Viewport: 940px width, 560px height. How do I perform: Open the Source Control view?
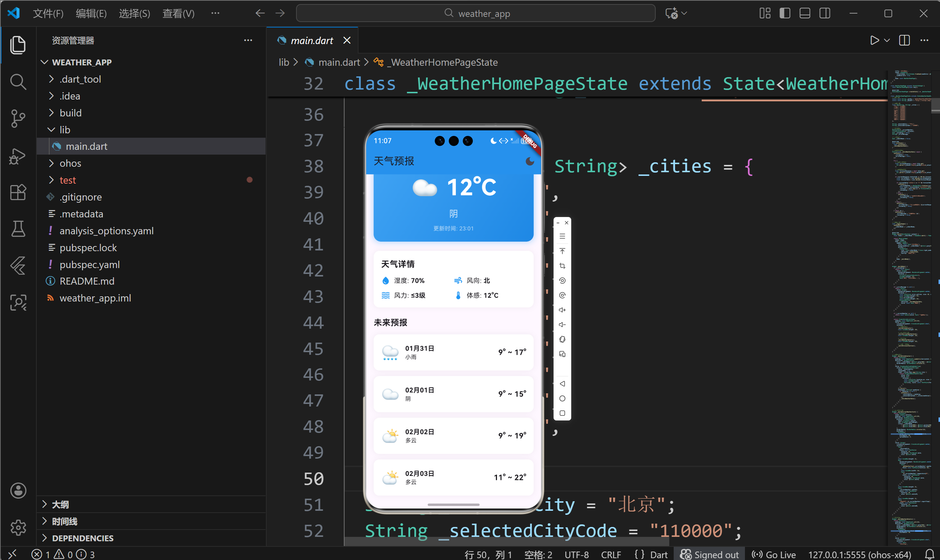pyautogui.click(x=18, y=118)
